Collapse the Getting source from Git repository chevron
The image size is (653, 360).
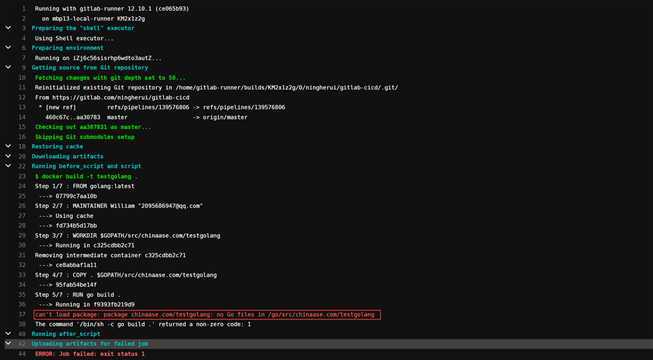tap(8, 67)
